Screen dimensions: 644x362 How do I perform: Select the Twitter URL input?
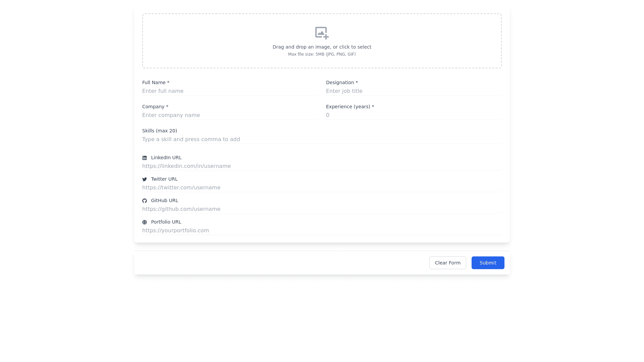(322, 188)
